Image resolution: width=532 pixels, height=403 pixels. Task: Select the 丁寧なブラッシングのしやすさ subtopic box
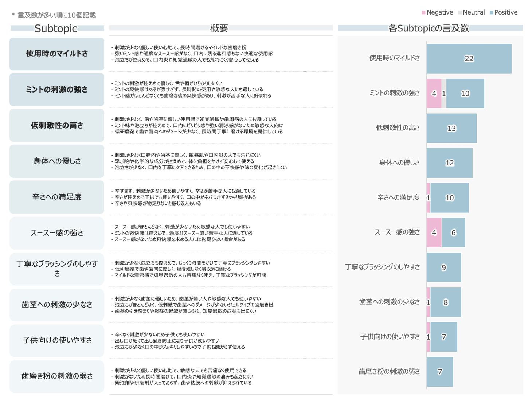point(57,269)
